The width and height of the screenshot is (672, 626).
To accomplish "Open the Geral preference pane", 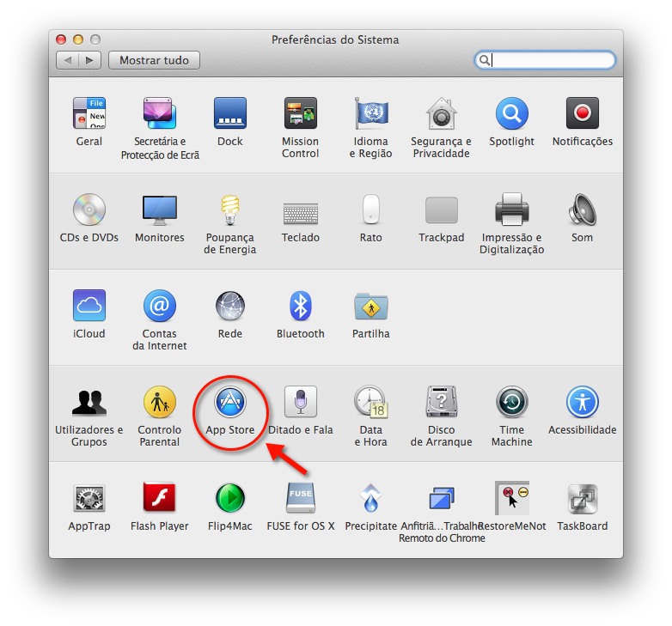I will 89,113.
